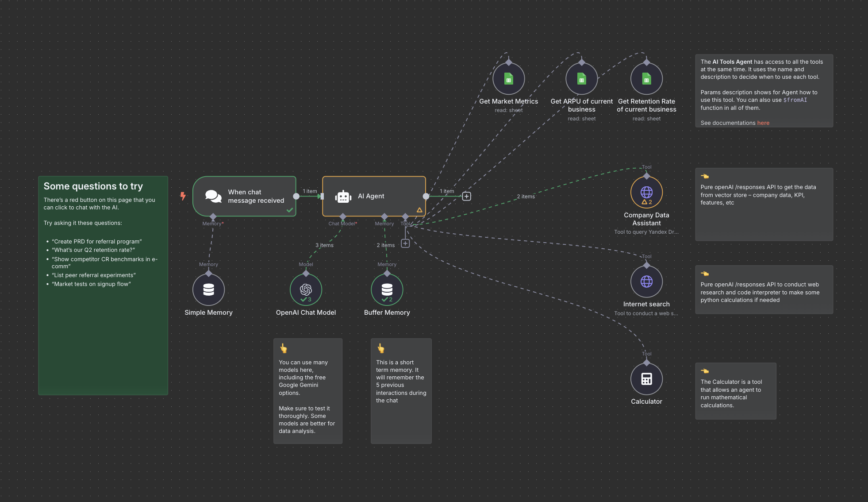Select the Buffer Memory node

387,290
